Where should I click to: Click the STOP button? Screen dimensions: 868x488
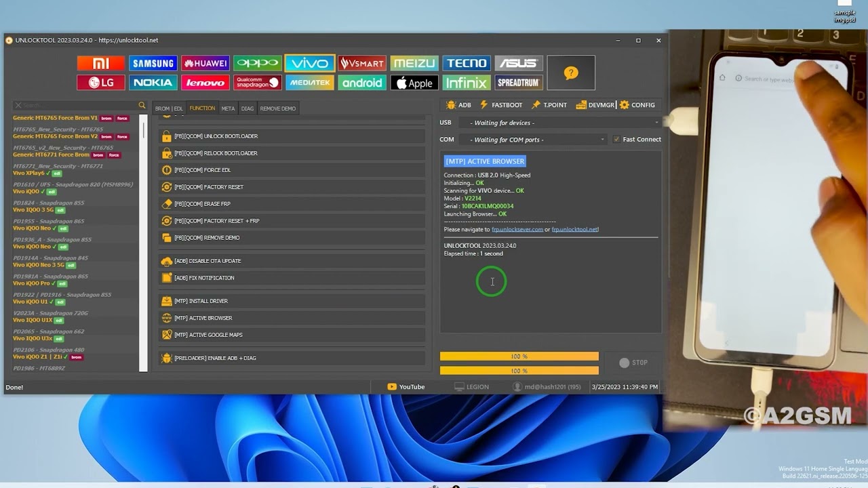pyautogui.click(x=633, y=363)
